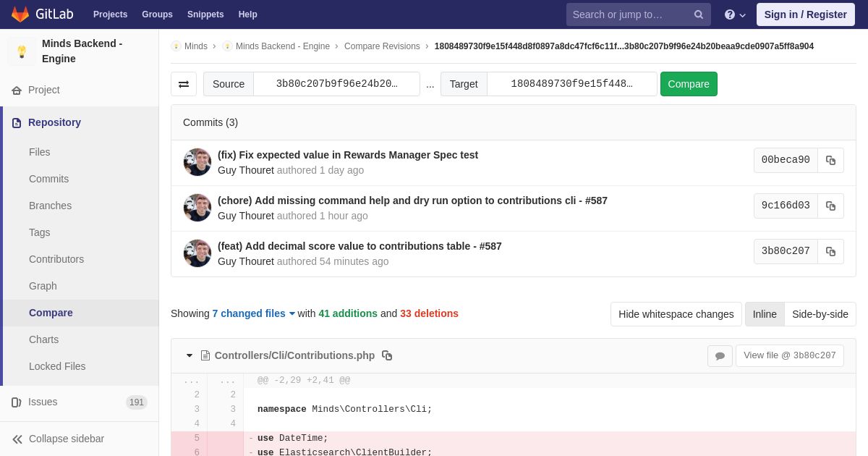Screen dimensions: 868x456
Task: Expand the 7 changed files dropdown
Action: coord(253,313)
